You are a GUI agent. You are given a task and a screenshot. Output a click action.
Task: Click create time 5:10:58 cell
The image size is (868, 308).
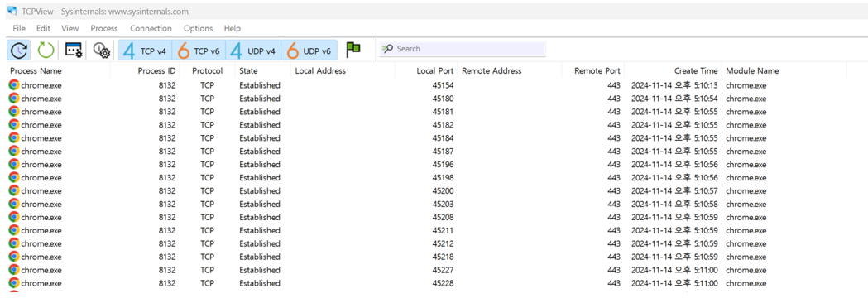[674, 204]
